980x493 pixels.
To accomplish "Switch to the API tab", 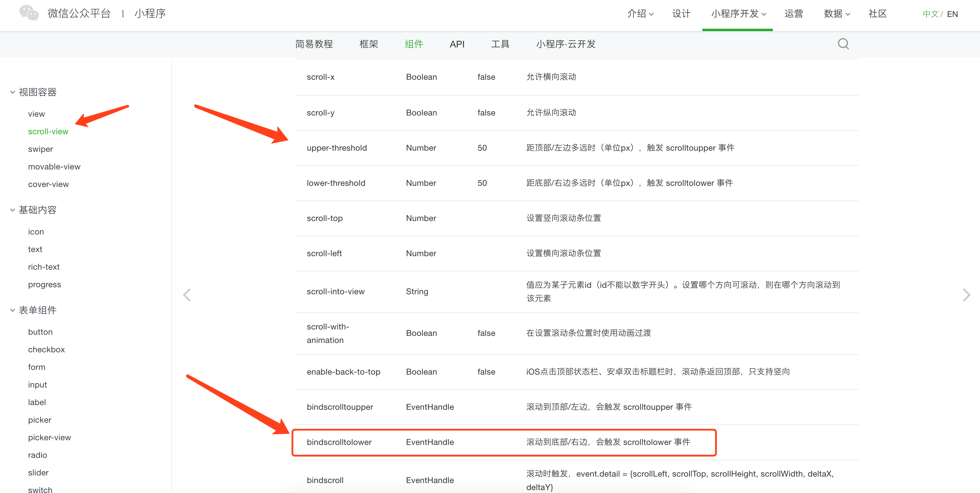I will coord(457,44).
